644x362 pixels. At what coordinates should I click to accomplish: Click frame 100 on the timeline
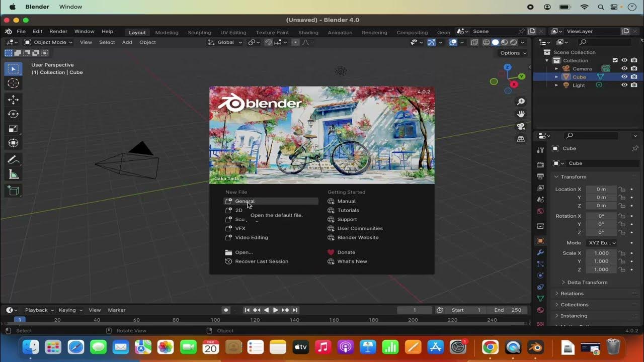[215, 320]
